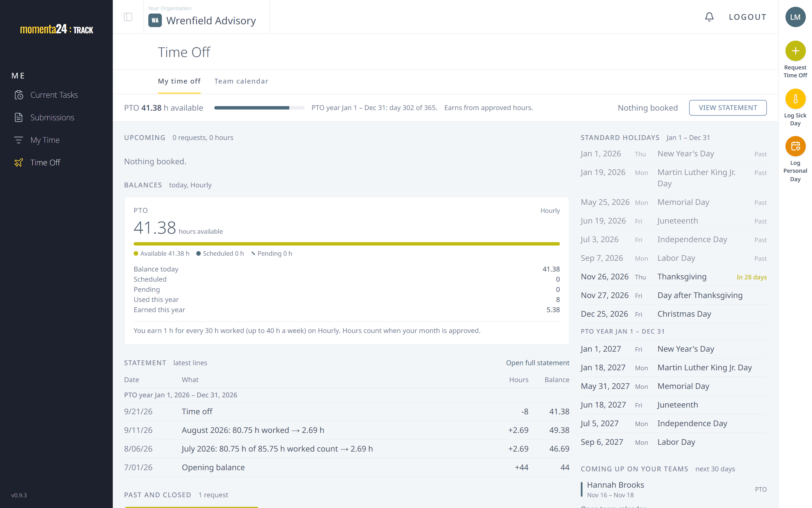Click the Used this year value row

tap(347, 300)
